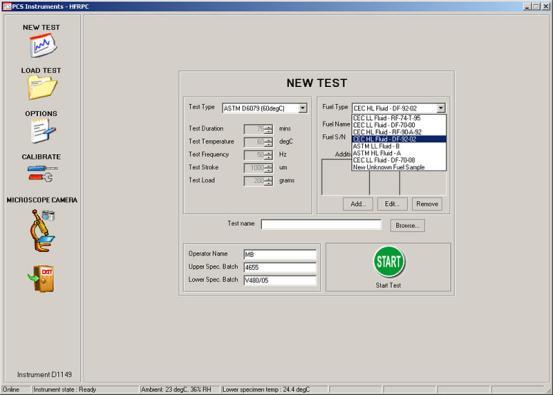Open the Microscope Camera icon
This screenshot has height=395, width=553.
point(43,230)
